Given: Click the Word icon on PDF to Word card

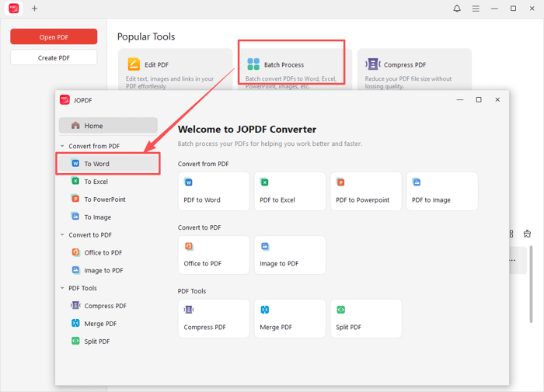Looking at the screenshot, I should 188,182.
